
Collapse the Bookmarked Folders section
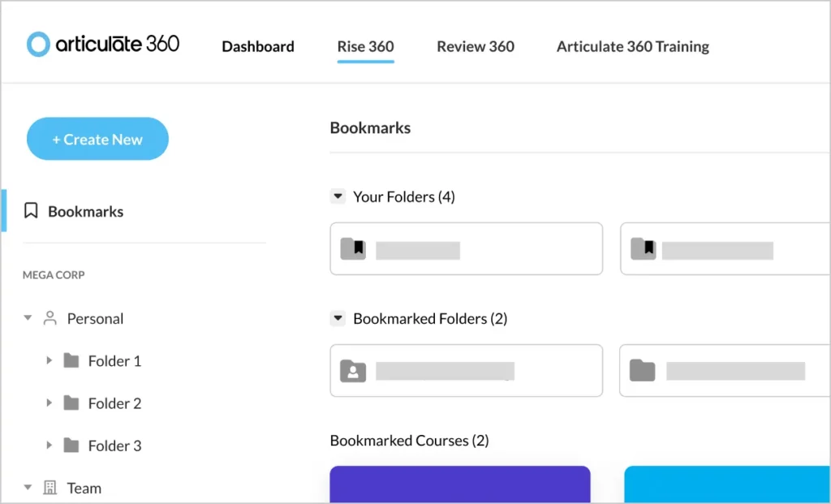(338, 318)
